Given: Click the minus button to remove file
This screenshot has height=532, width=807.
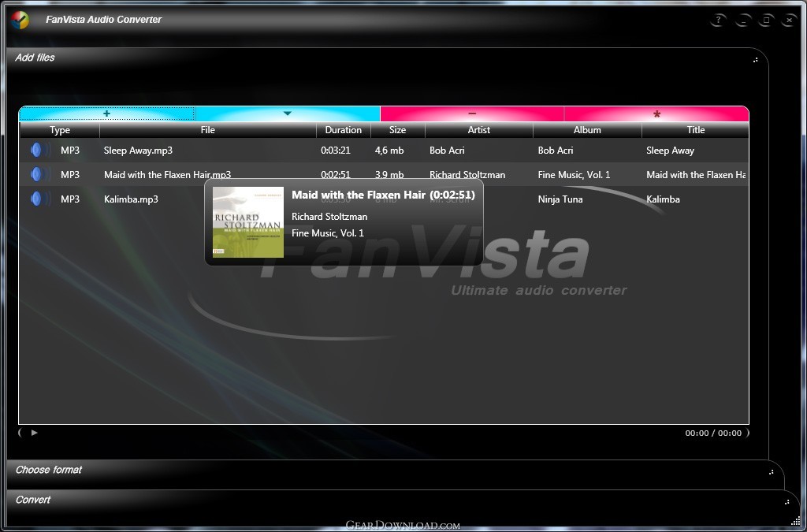Looking at the screenshot, I should tap(472, 113).
